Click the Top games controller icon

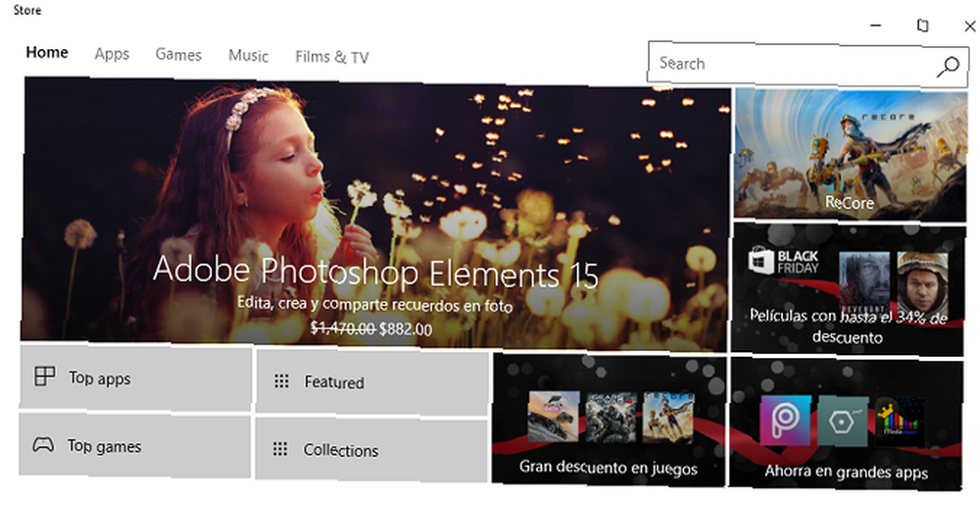point(43,444)
